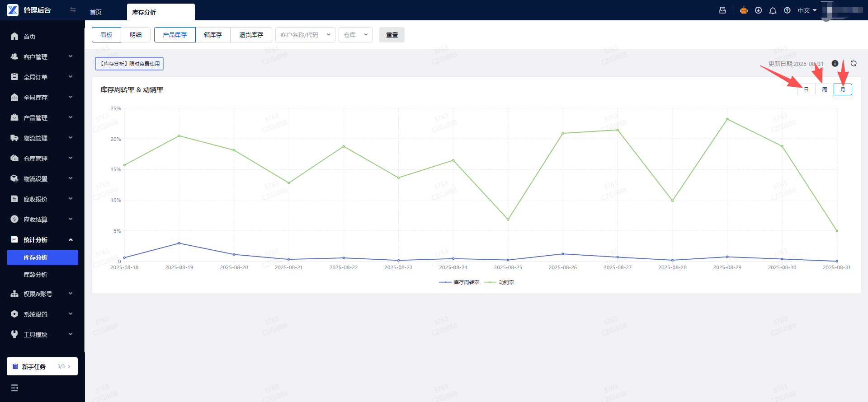Open 库存分析 in the sidebar

(42, 257)
